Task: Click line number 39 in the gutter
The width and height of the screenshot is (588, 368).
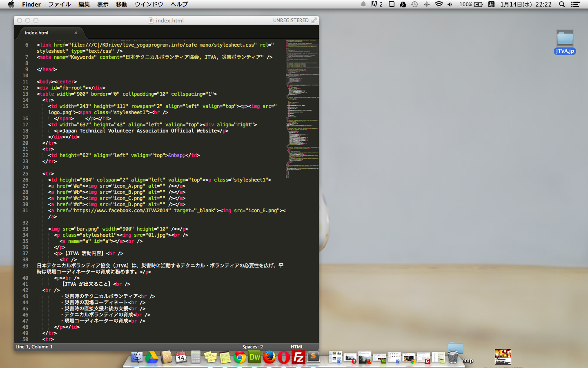Action: tap(25, 266)
